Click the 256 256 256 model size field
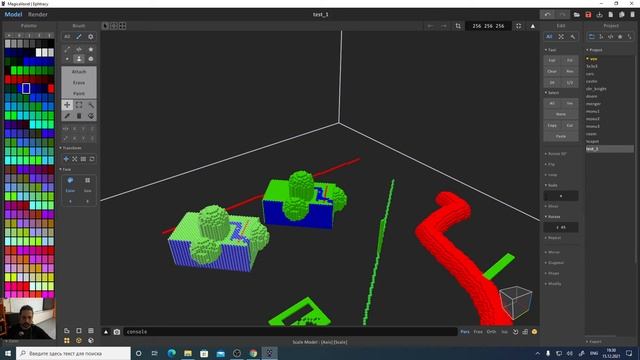This screenshot has width=640, height=360. [x=488, y=26]
